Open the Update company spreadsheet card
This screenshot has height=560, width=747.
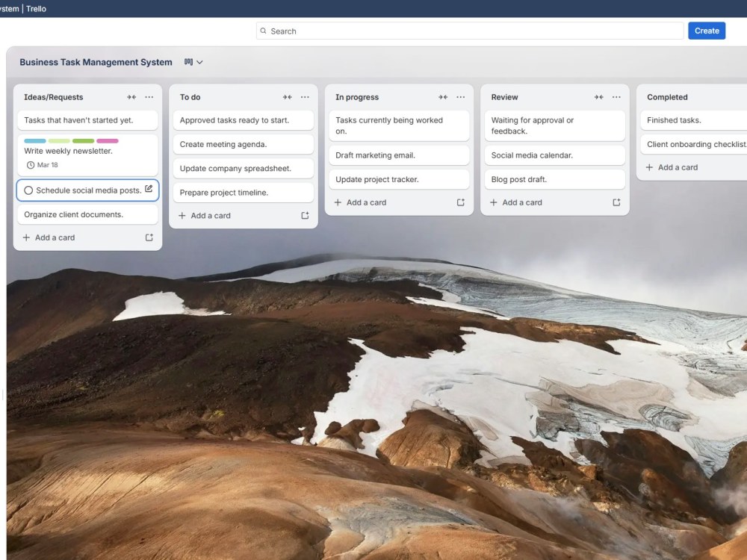pyautogui.click(x=244, y=169)
